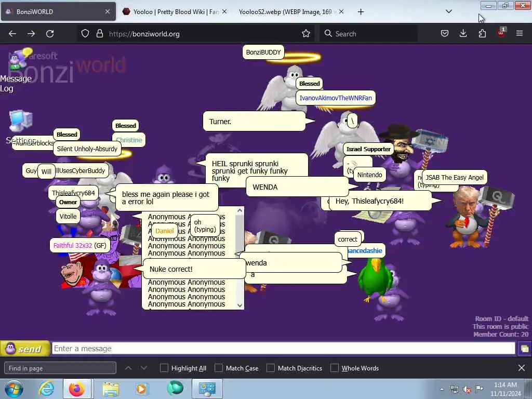The width and height of the screenshot is (532, 399).
Task: Launch Internet Explorer from the taskbar
Action: pyautogui.click(x=46, y=389)
